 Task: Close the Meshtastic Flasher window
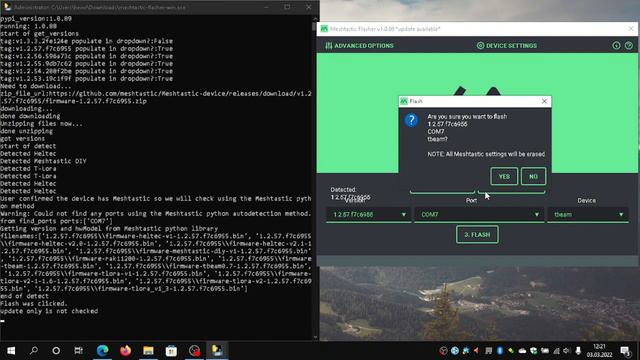pos(631,29)
